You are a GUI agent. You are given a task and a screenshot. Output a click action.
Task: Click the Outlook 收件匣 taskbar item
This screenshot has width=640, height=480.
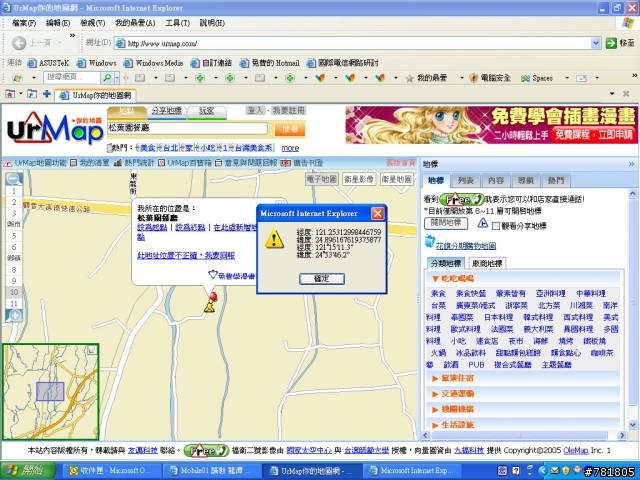[111, 471]
